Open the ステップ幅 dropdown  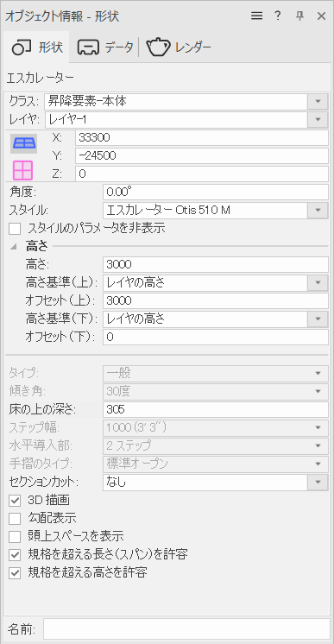215,428
